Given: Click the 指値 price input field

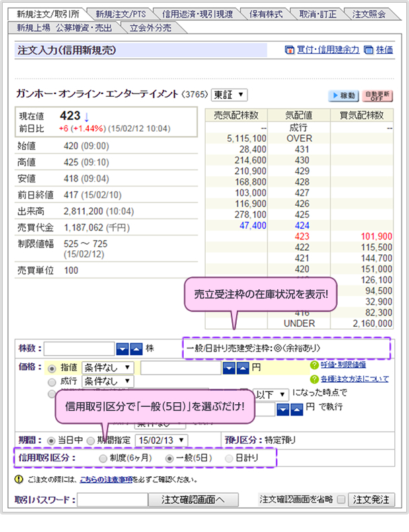Looking at the screenshot, I should (181, 368).
